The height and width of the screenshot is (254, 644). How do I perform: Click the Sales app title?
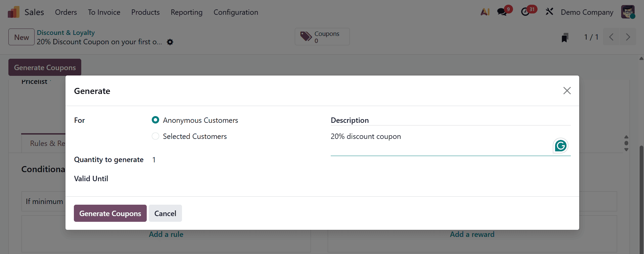34,12
